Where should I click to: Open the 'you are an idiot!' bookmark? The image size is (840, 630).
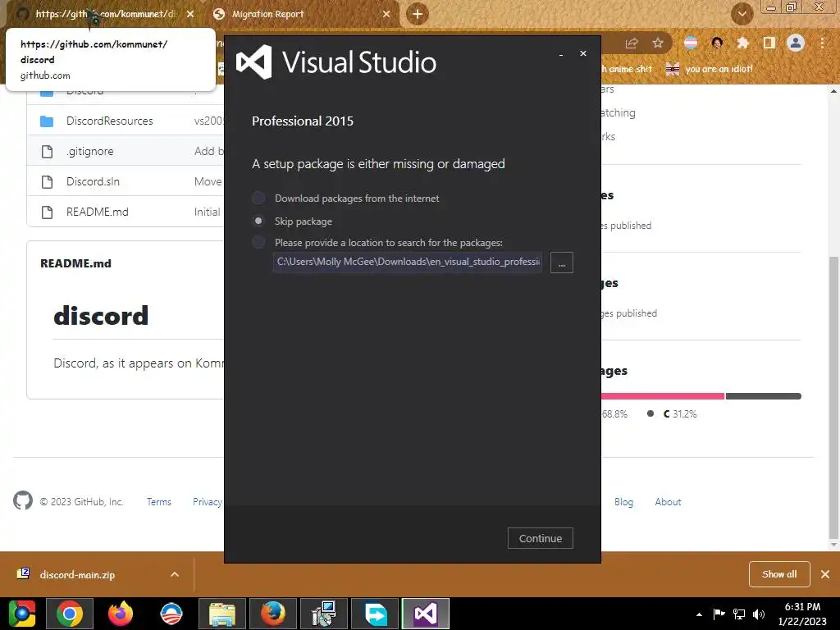tap(710, 69)
